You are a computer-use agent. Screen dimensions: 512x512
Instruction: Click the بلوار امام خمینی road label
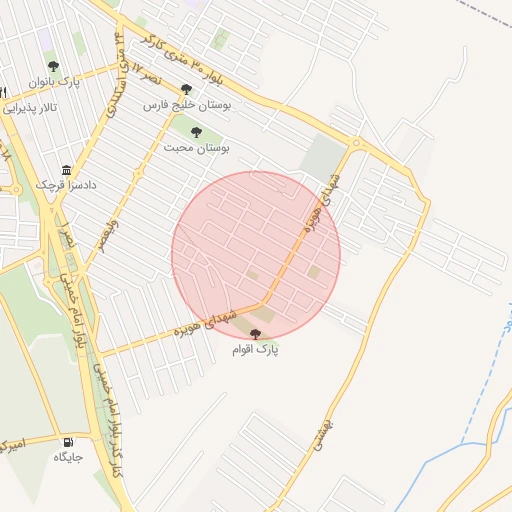click(x=74, y=311)
